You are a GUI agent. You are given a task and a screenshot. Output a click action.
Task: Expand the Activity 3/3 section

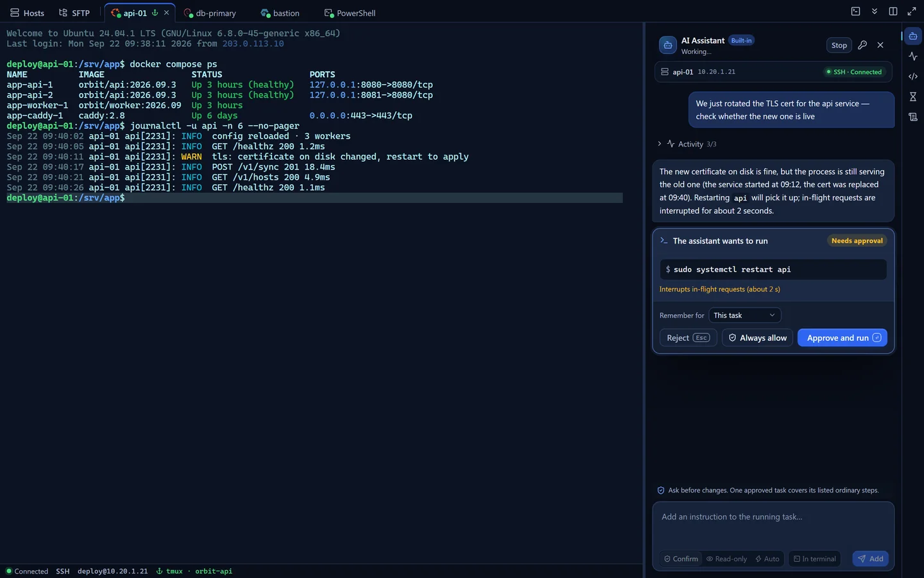point(687,144)
